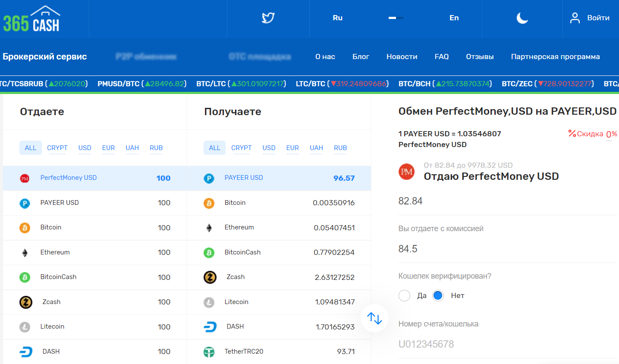This screenshot has height=364, width=619.
Task: Select ALL filter under Получаете
Action: point(215,148)
